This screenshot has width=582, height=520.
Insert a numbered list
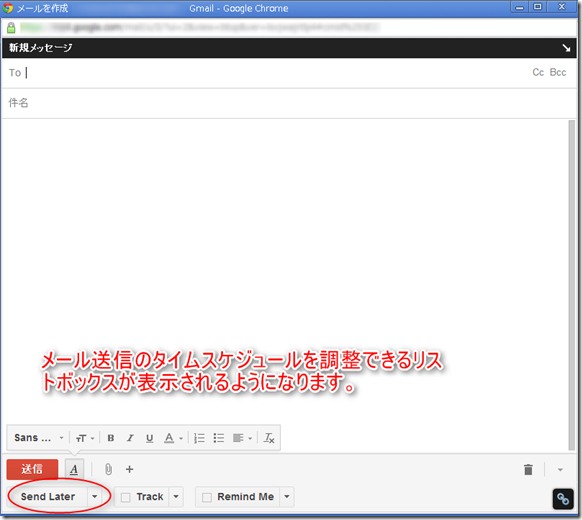click(x=199, y=438)
